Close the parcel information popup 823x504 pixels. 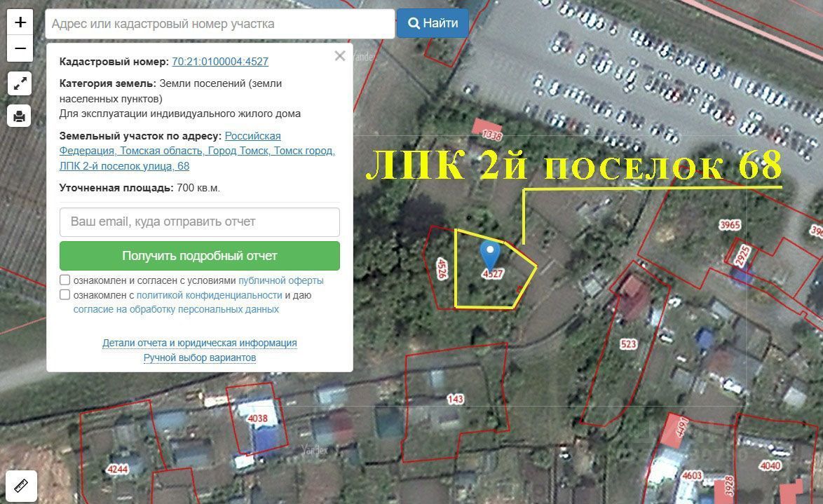coord(340,55)
